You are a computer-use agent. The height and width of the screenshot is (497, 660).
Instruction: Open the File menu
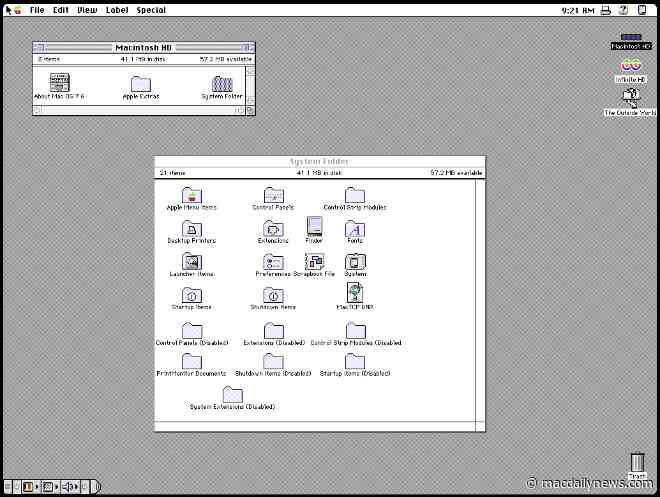tap(37, 10)
